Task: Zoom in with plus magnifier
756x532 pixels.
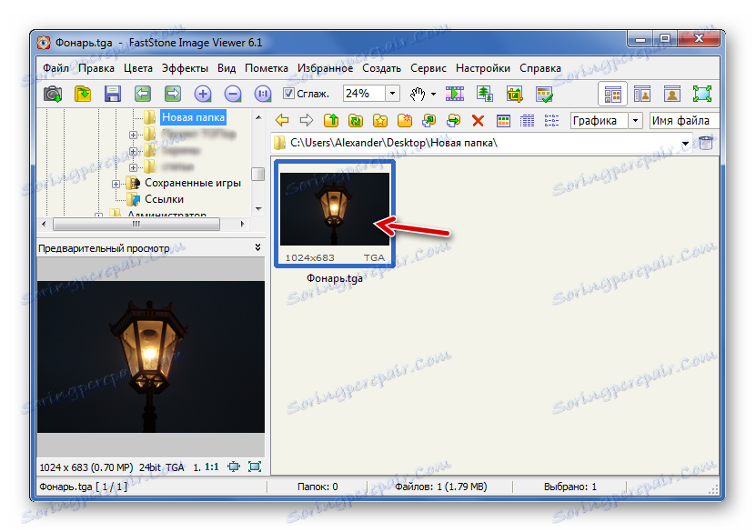Action: tap(203, 94)
